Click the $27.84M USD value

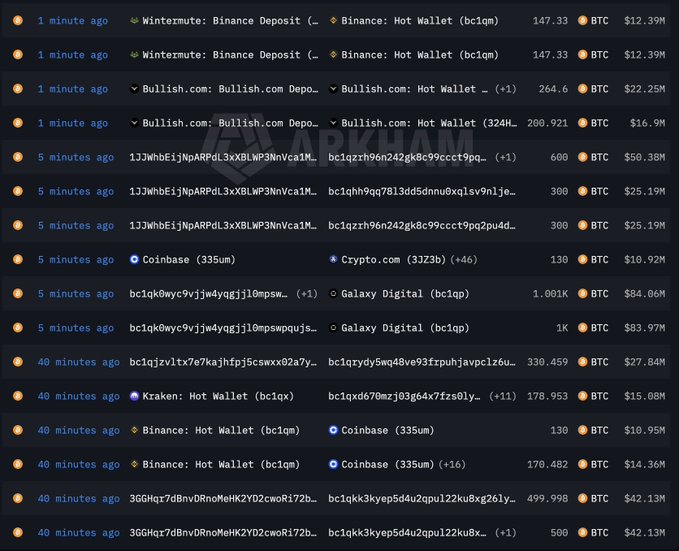pos(644,362)
